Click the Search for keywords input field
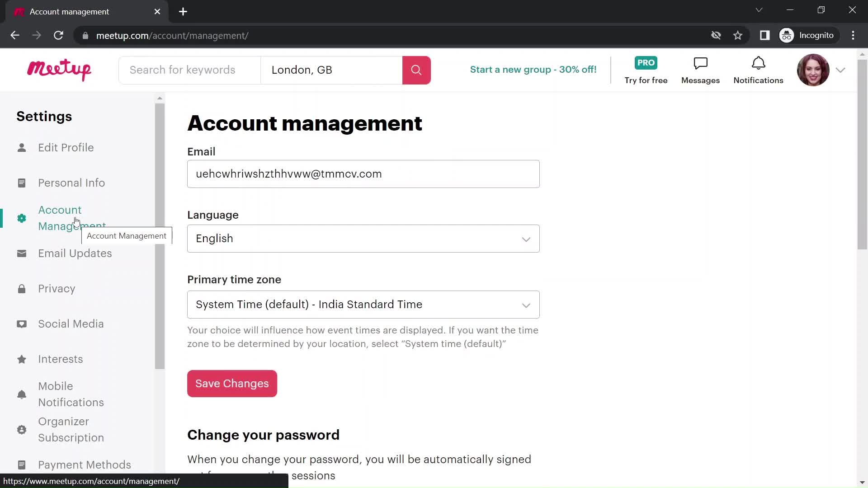The height and width of the screenshot is (488, 868). 189,70
